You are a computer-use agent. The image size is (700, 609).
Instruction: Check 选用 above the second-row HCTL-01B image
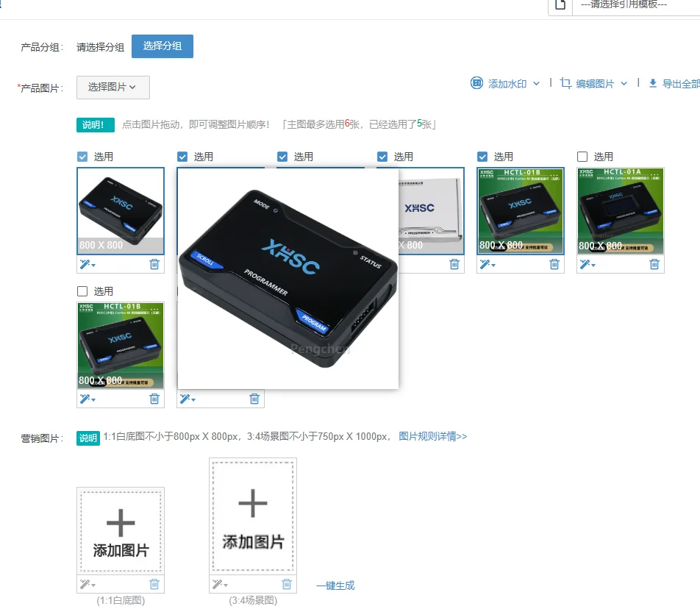pos(82,291)
